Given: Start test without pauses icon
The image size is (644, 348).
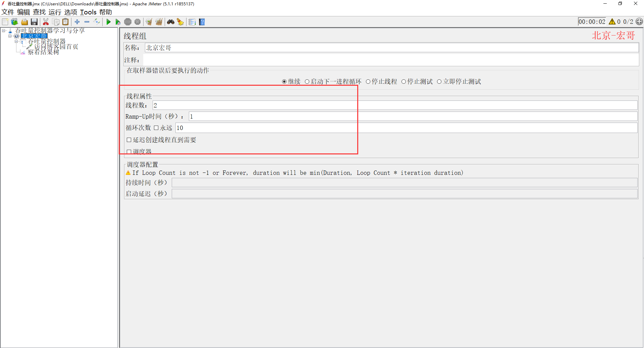Looking at the screenshot, I should pyautogui.click(x=118, y=22).
